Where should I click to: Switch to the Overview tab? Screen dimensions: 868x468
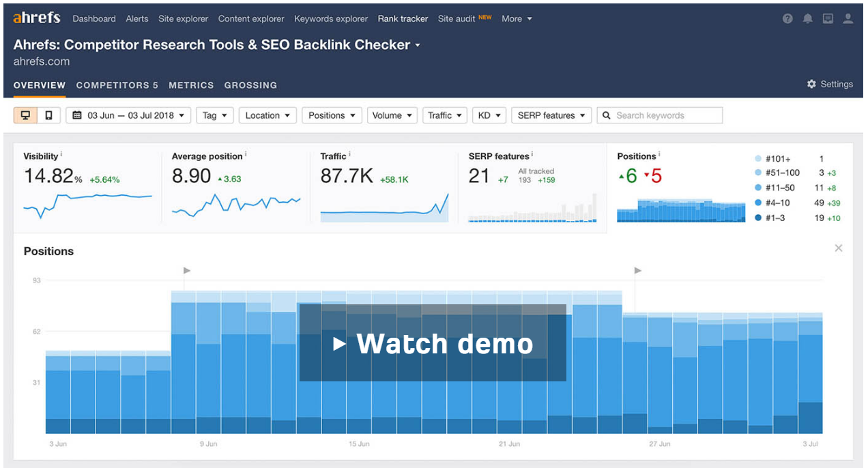click(40, 85)
